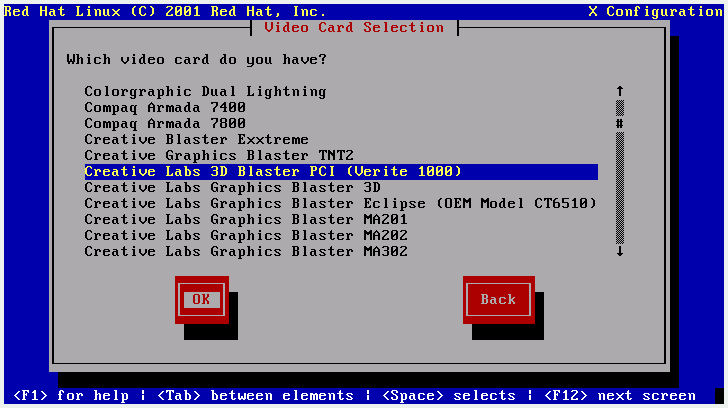
Task: Click scrollbar track below the # marker
Action: [620, 188]
